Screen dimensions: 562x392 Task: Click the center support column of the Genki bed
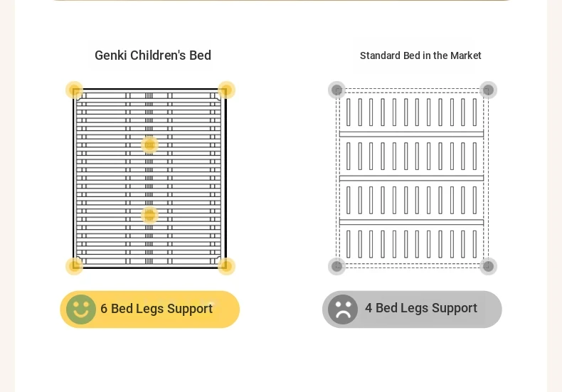coord(149,179)
